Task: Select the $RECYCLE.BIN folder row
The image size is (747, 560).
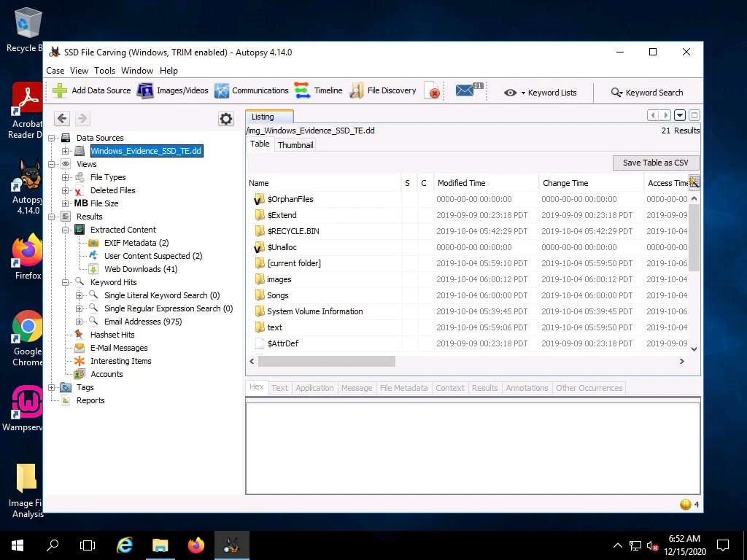Action: click(x=468, y=231)
